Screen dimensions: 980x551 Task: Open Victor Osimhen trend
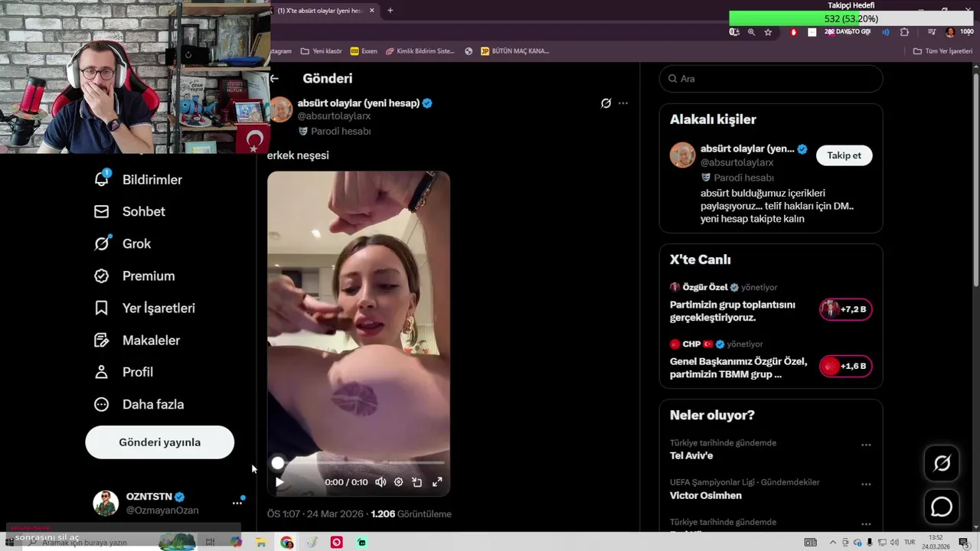[705, 495]
